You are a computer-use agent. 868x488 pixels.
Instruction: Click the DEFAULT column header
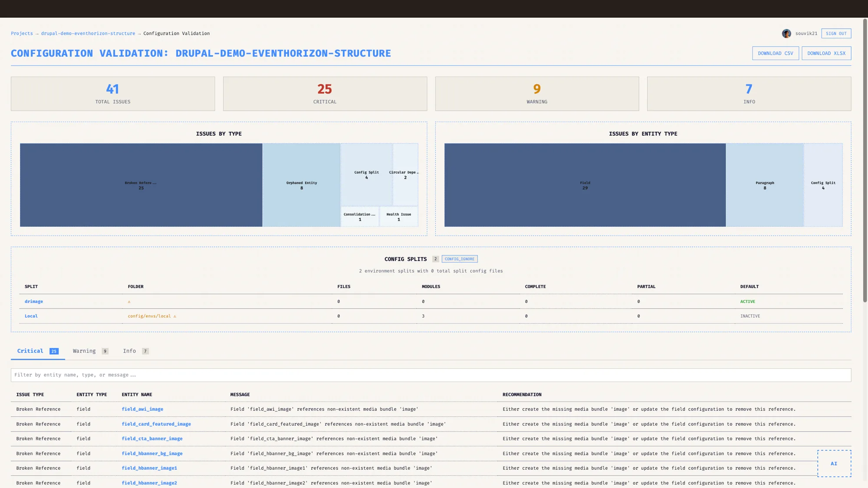tap(750, 287)
